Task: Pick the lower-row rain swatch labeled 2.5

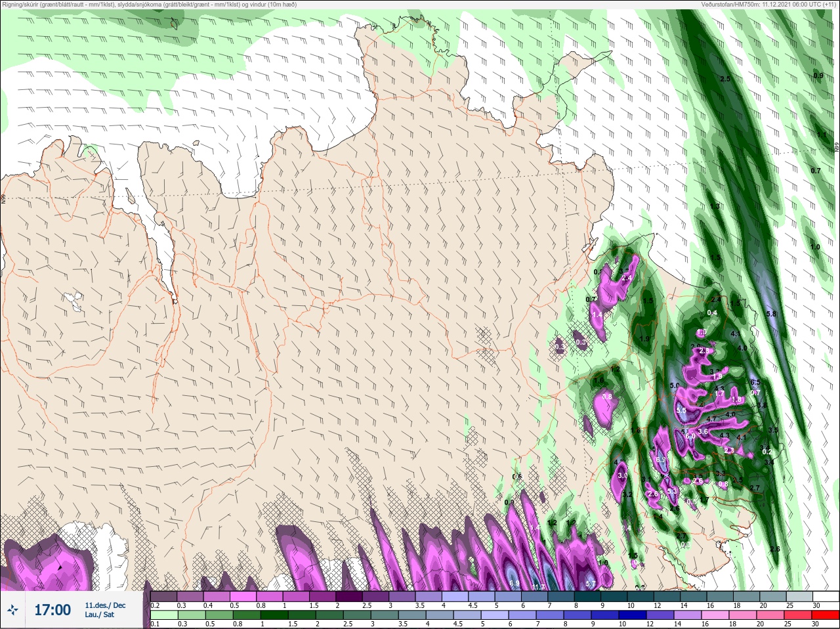Action: tap(357, 616)
